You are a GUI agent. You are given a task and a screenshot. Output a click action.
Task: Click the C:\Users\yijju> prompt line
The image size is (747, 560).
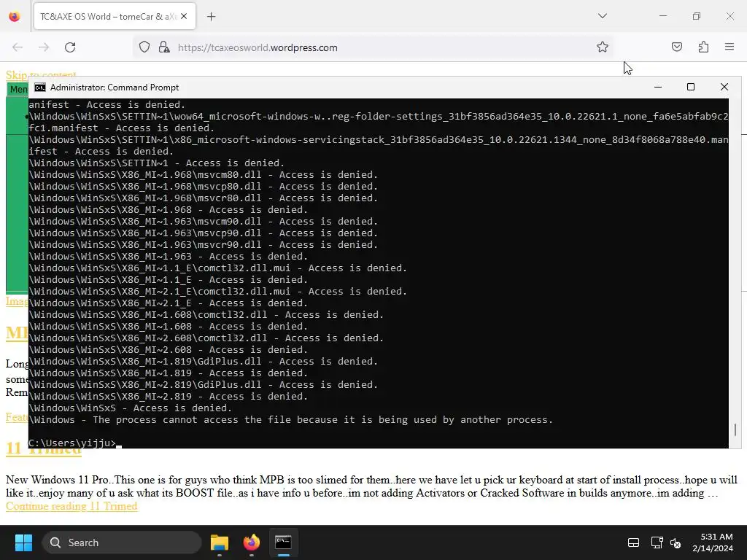[x=72, y=443]
